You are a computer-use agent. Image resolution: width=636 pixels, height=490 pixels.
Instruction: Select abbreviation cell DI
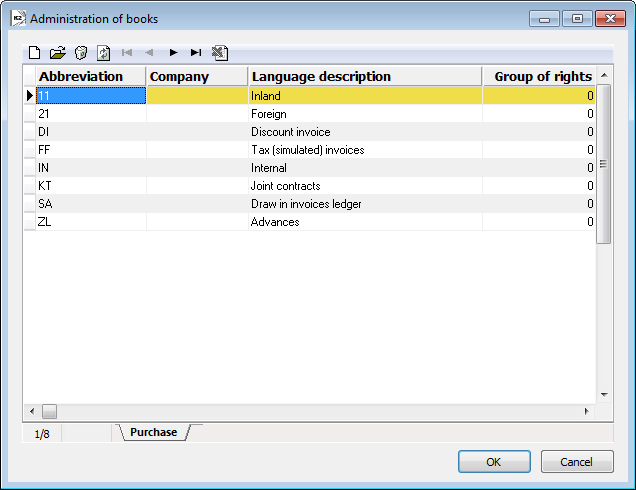[91, 132]
